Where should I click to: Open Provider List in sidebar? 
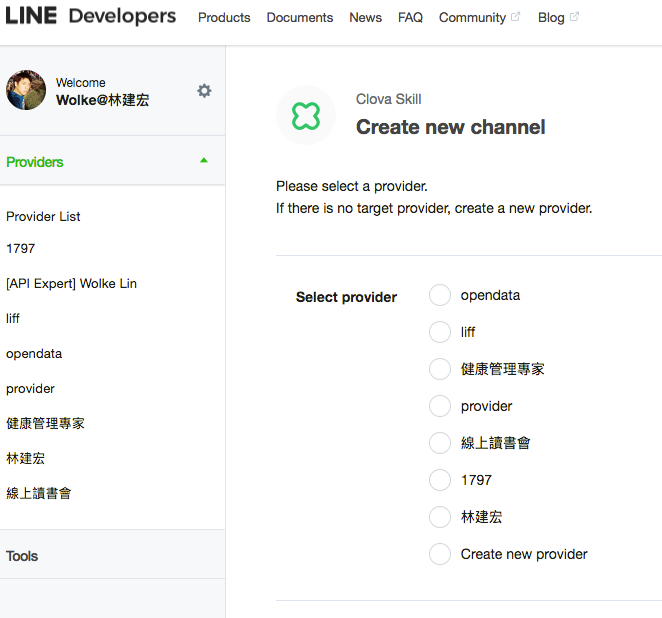pyautogui.click(x=43, y=217)
